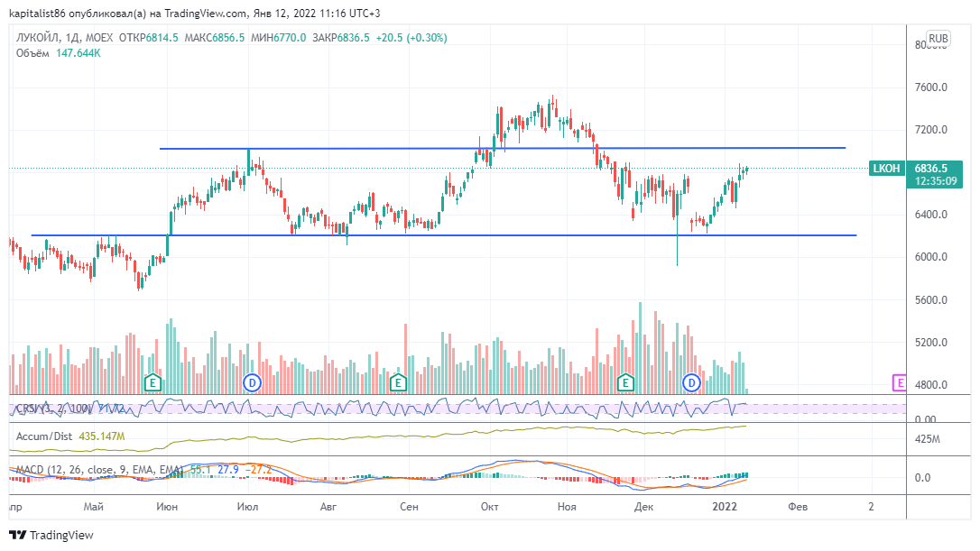980x551 pixels.
Task: Click the kapitalist86 publication header text
Action: [194, 14]
